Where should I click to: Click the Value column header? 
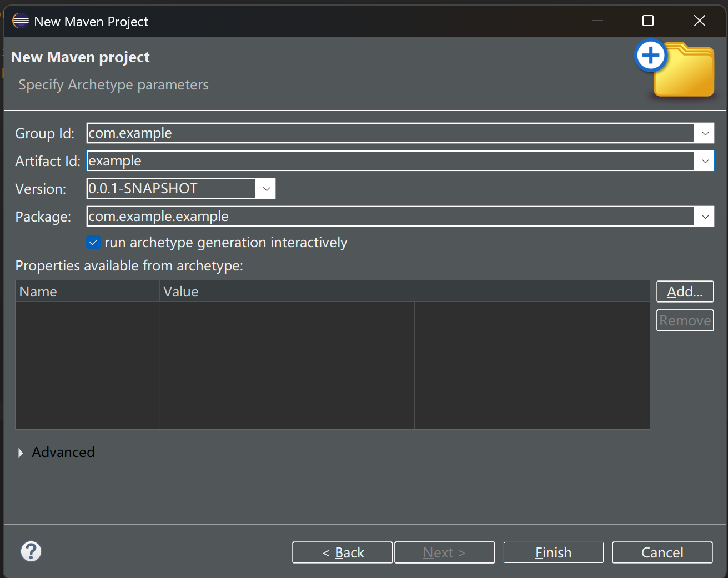(x=287, y=291)
